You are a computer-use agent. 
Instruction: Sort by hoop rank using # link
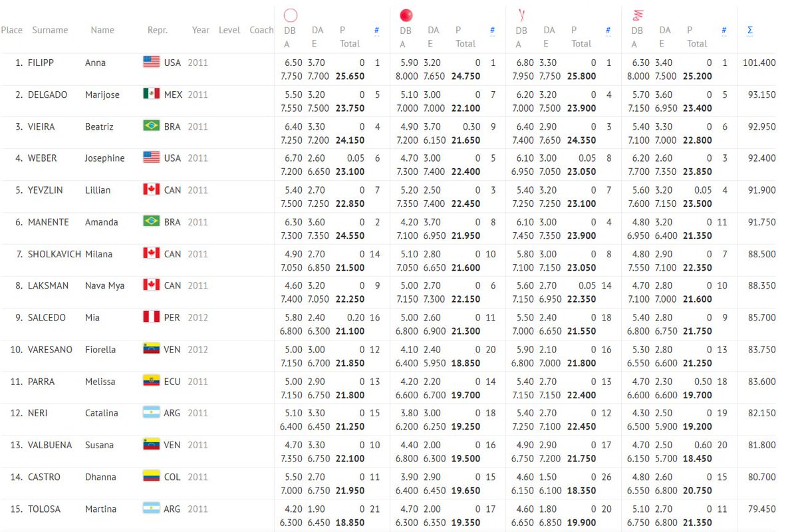[x=377, y=30]
